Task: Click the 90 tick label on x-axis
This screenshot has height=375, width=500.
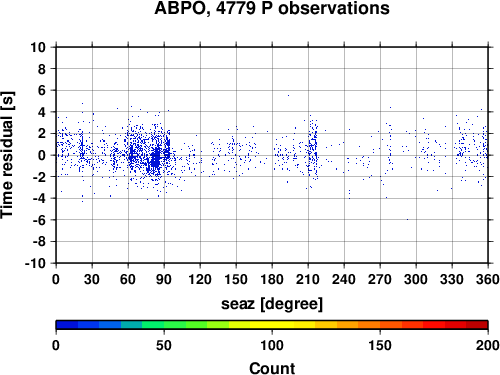Action: click(x=164, y=279)
